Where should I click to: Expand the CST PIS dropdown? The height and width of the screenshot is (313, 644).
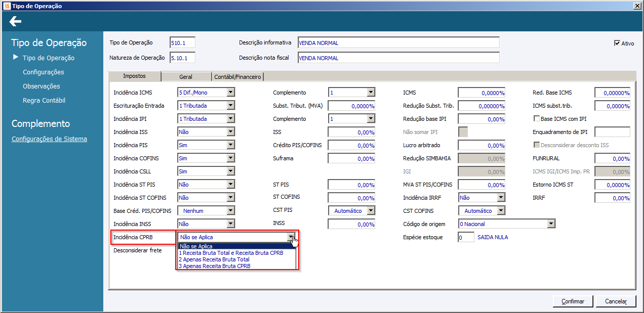[x=371, y=211]
